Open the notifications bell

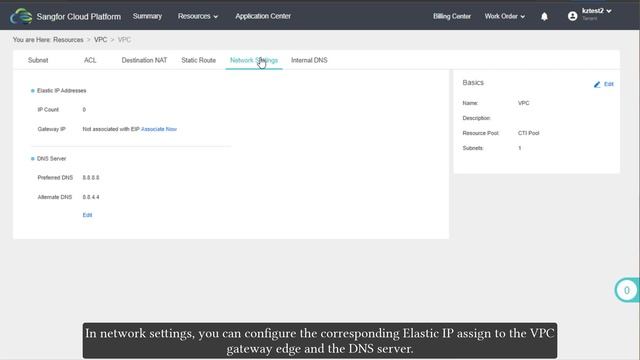coord(544,16)
